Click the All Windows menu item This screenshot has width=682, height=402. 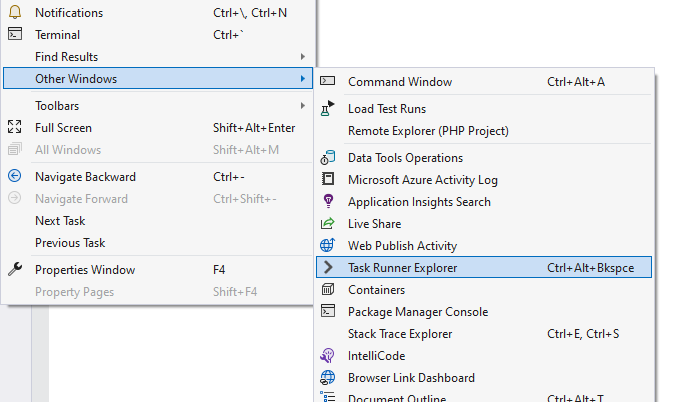pyautogui.click(x=158, y=150)
